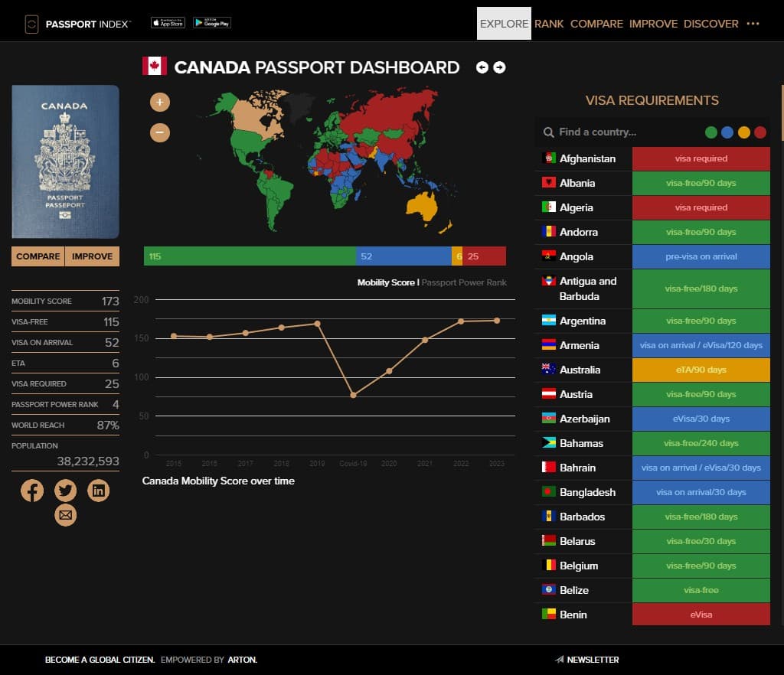The width and height of the screenshot is (784, 675).
Task: Click the LinkedIn share icon
Action: pyautogui.click(x=99, y=491)
